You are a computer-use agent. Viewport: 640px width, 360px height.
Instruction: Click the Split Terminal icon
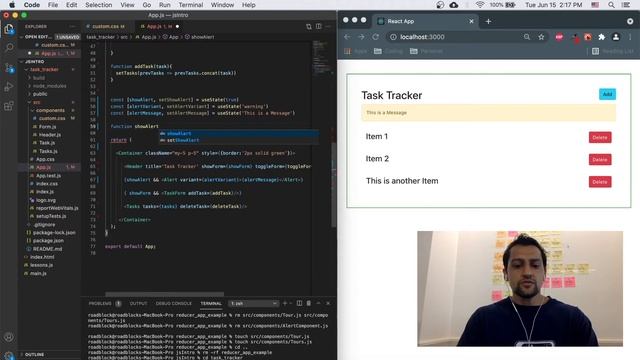[299, 303]
